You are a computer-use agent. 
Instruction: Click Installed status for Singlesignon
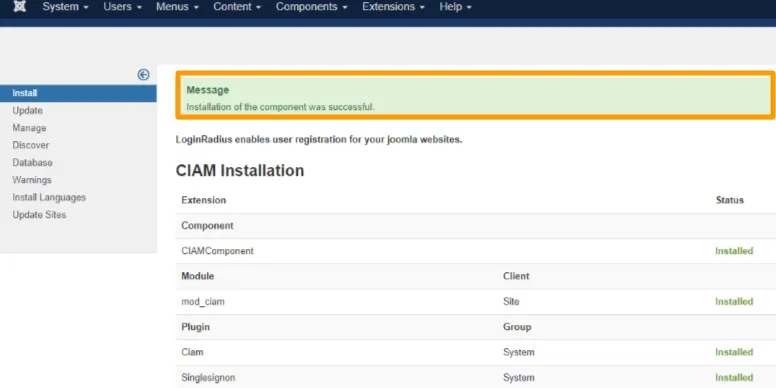734,378
